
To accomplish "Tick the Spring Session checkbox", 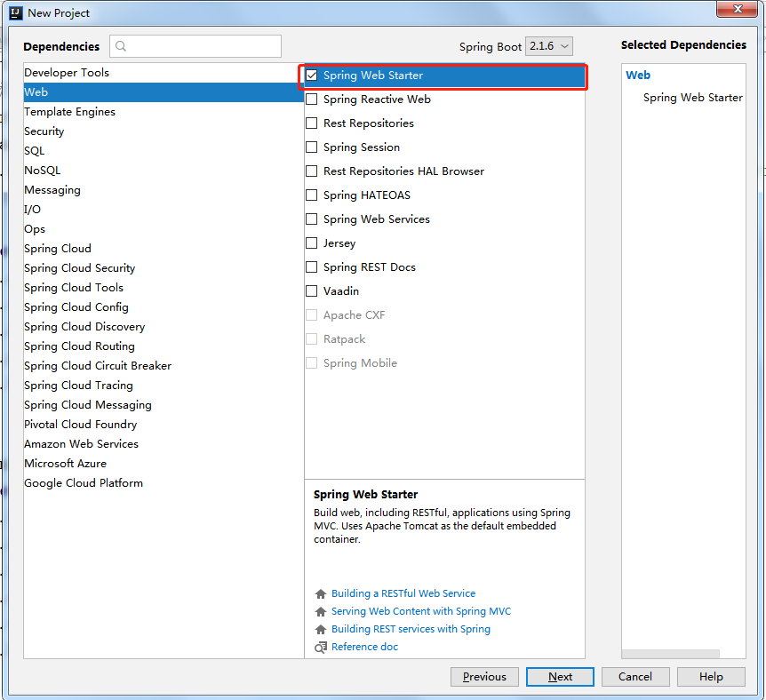I will point(311,147).
